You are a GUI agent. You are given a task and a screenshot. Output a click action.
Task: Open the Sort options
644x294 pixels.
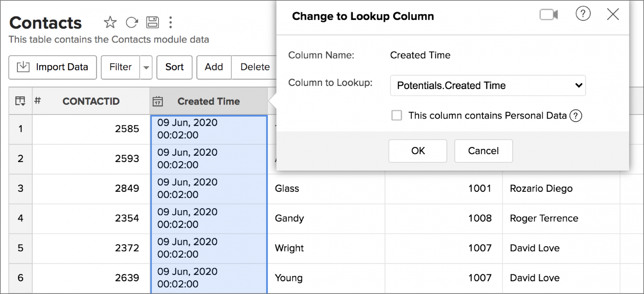coord(174,67)
